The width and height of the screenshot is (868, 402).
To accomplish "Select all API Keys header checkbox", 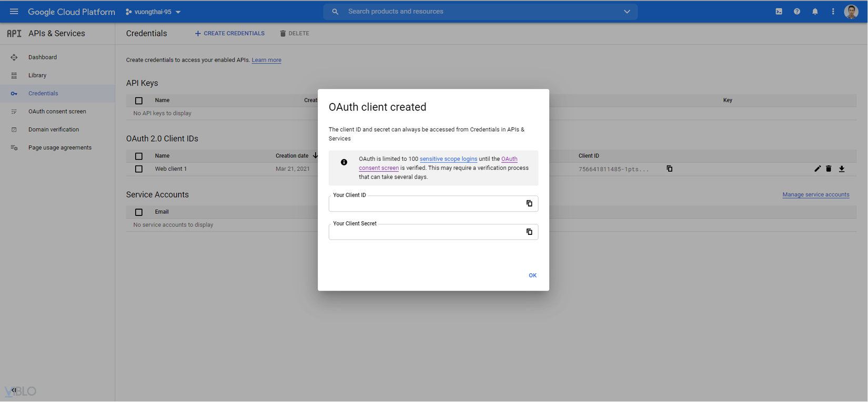I will (x=139, y=100).
